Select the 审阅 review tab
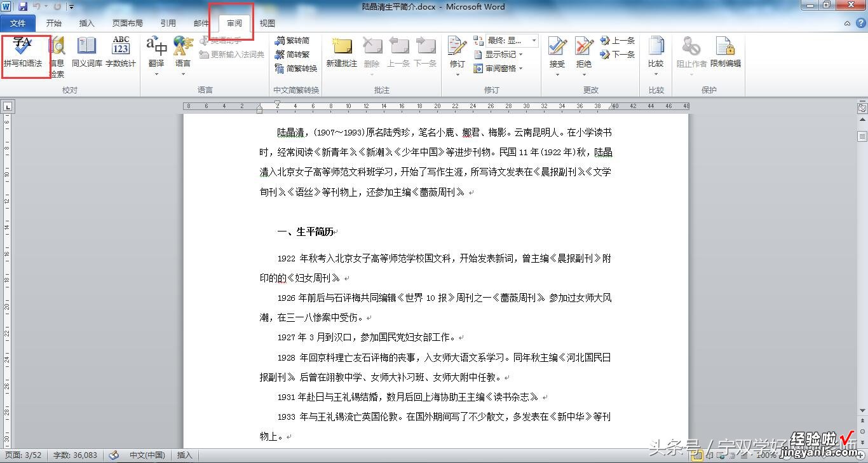Viewport: 868px width, 463px height. click(x=234, y=23)
